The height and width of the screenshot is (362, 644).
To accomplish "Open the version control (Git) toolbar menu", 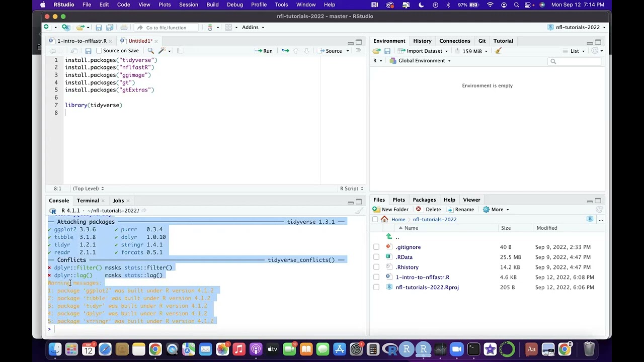I will pos(212,27).
